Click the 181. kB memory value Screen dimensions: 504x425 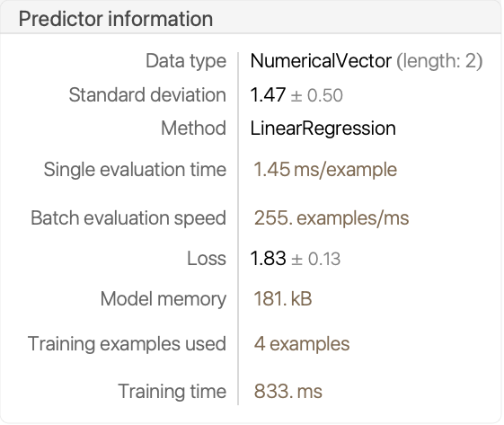(283, 298)
